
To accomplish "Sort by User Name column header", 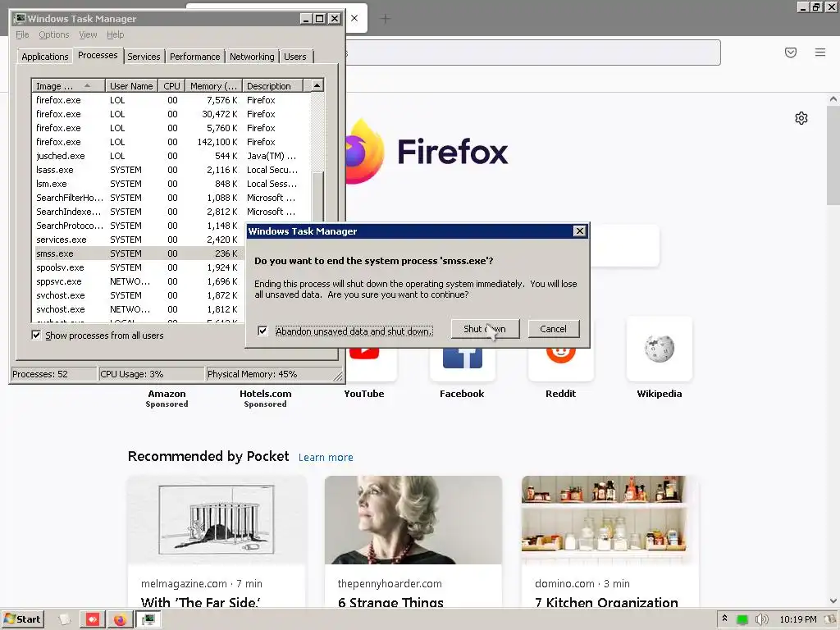I will pyautogui.click(x=132, y=85).
